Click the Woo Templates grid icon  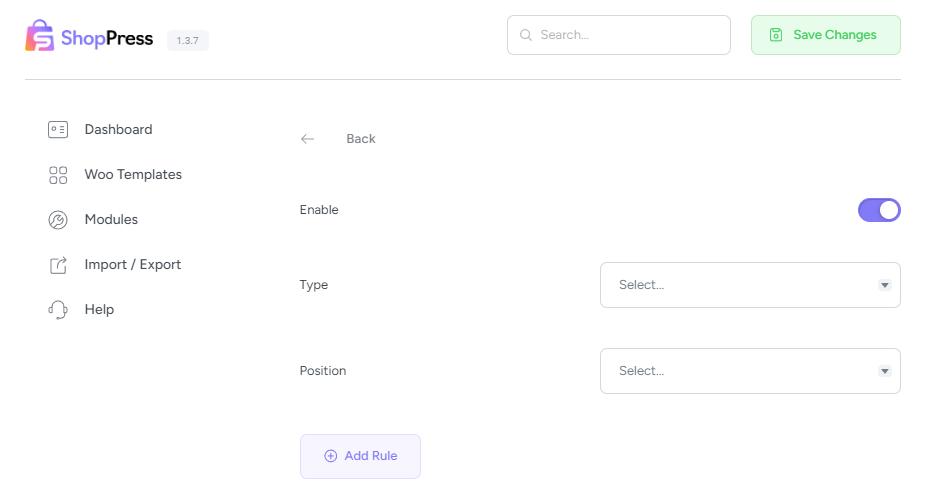click(x=58, y=175)
